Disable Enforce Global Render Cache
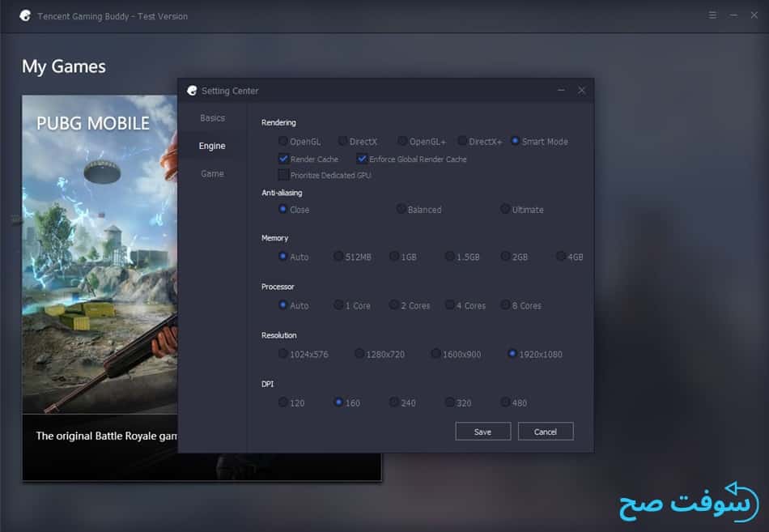Screen dimensions: 769x532 362,159
